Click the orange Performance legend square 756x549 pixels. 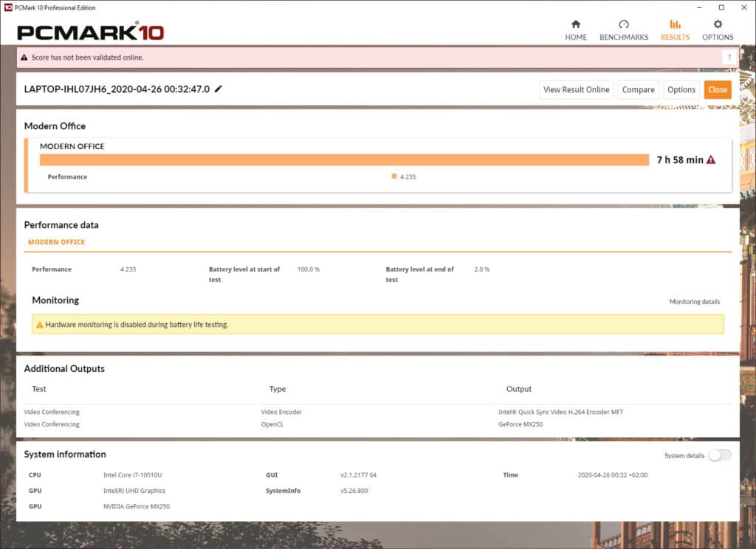[394, 176]
